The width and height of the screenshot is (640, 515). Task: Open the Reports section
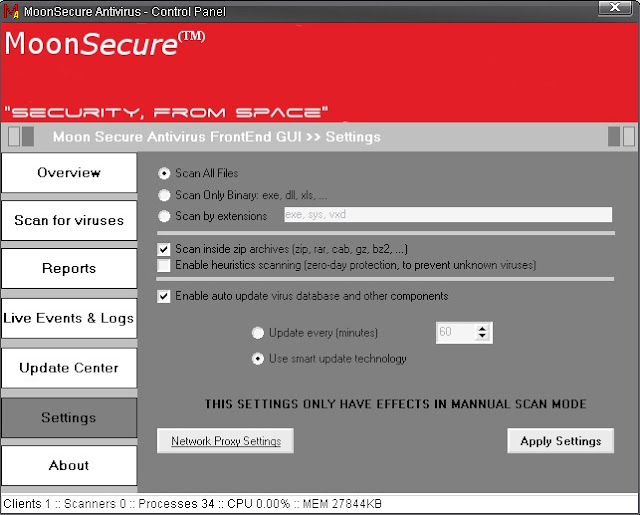tap(69, 269)
